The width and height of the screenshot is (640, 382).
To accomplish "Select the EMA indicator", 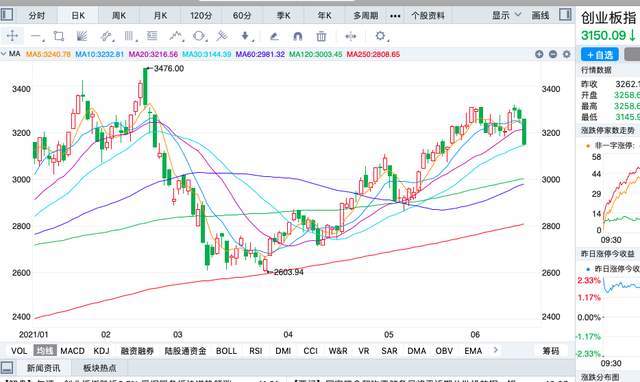I will (473, 351).
